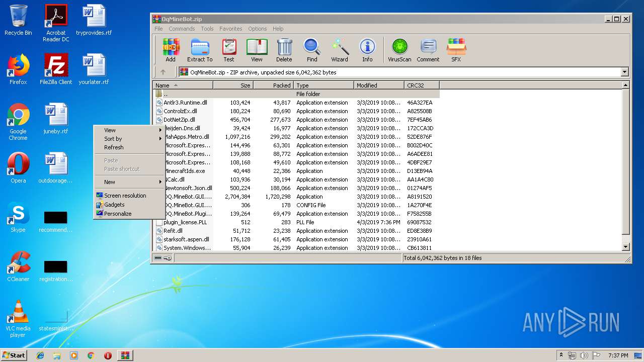The height and width of the screenshot is (362, 644).
Task: Click the volume icon in system tray
Action: click(584, 355)
